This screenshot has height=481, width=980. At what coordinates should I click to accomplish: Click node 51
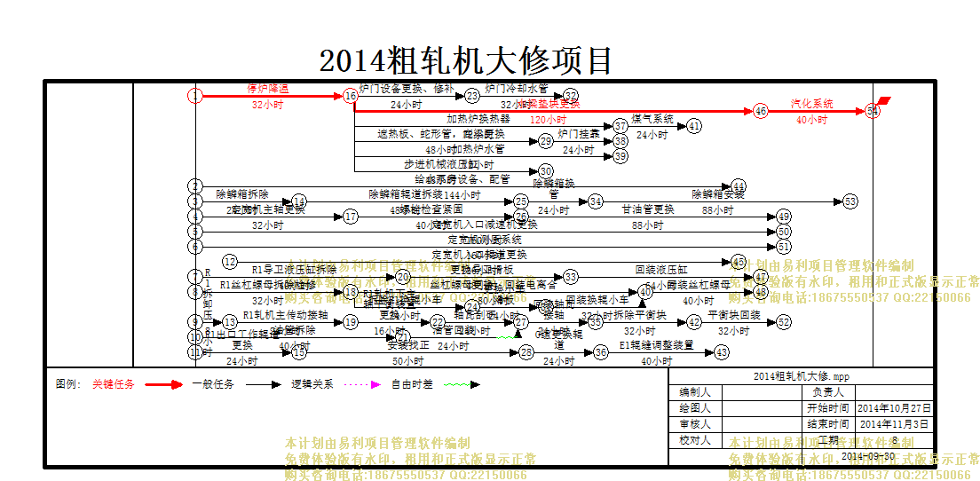click(x=784, y=247)
